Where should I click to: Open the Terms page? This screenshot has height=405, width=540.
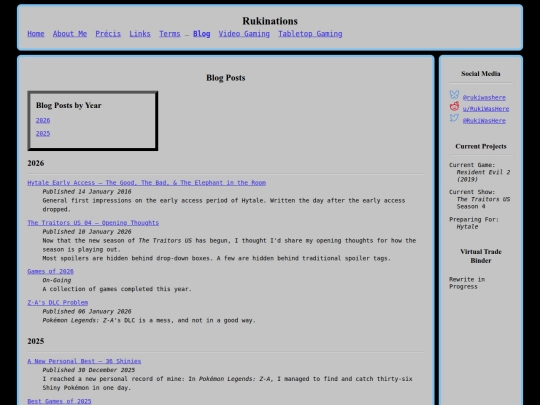(x=170, y=34)
